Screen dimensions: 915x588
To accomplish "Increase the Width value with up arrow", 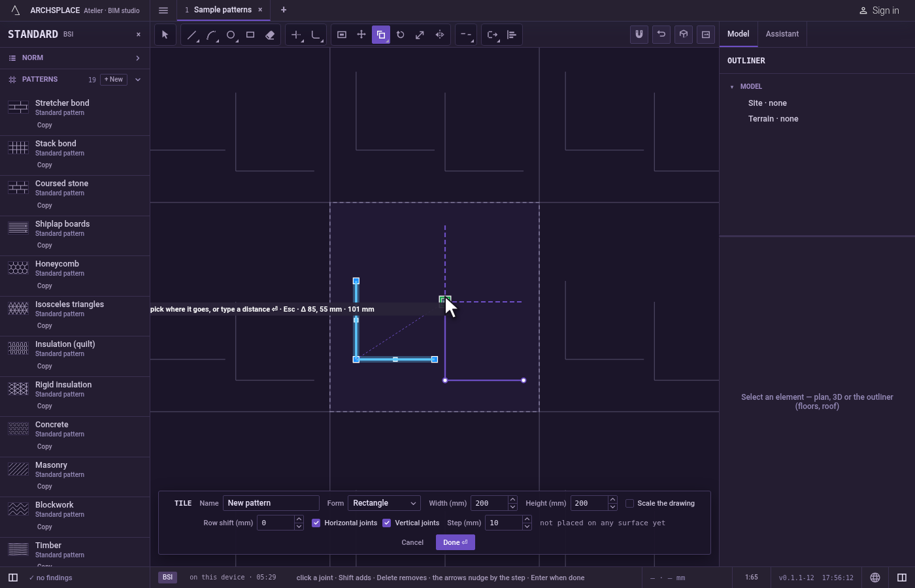I will pyautogui.click(x=512, y=500).
